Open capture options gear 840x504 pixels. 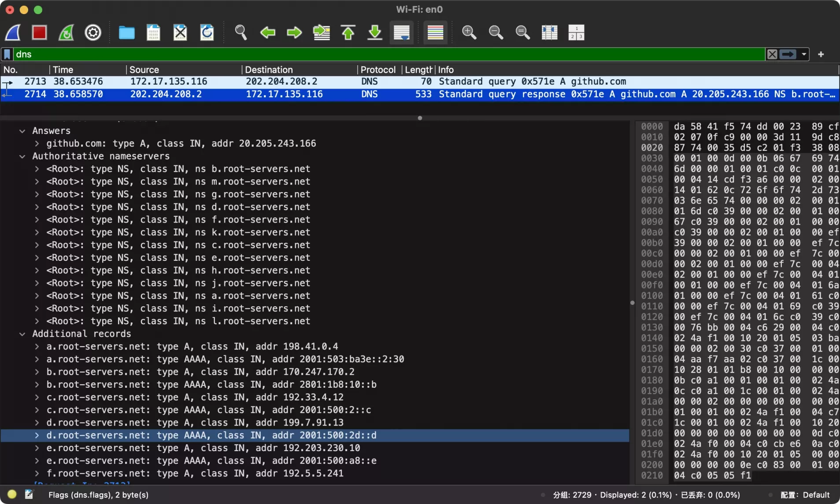point(93,33)
